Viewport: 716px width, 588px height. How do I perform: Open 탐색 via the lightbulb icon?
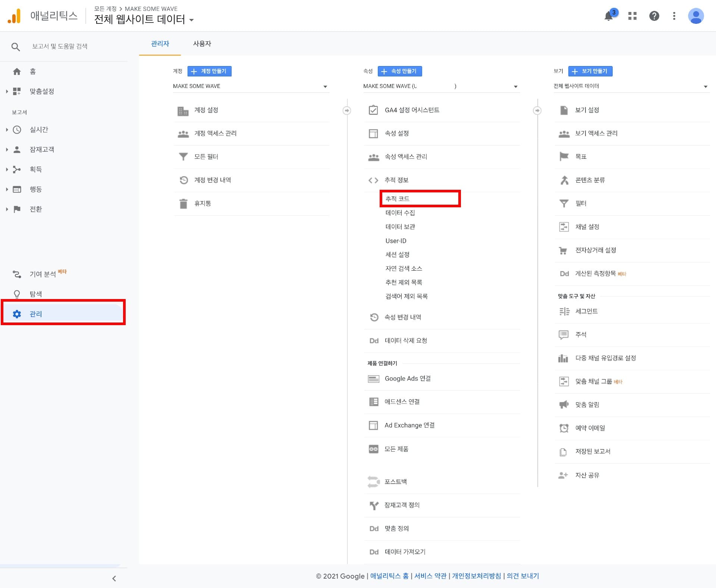click(x=16, y=294)
